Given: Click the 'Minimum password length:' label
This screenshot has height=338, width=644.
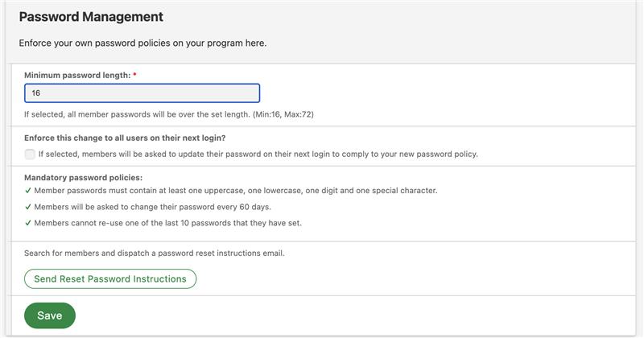Looking at the screenshot, I should tap(77, 75).
